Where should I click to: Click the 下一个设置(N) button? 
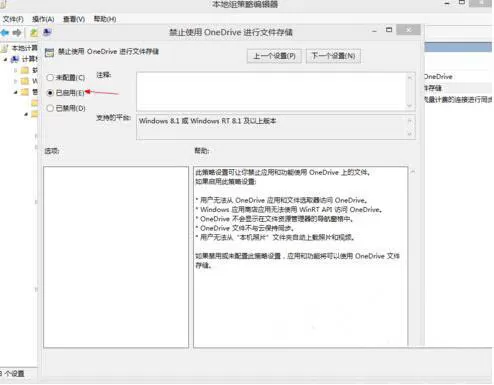coord(333,56)
